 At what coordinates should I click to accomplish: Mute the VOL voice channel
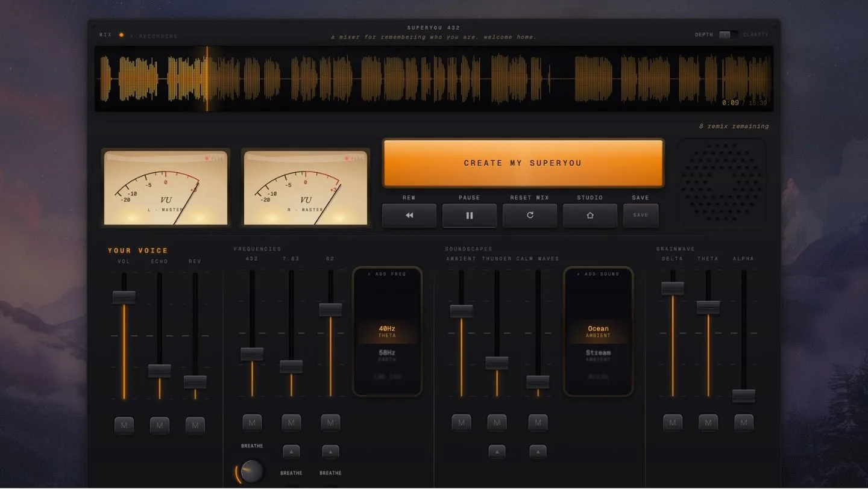[x=124, y=425]
